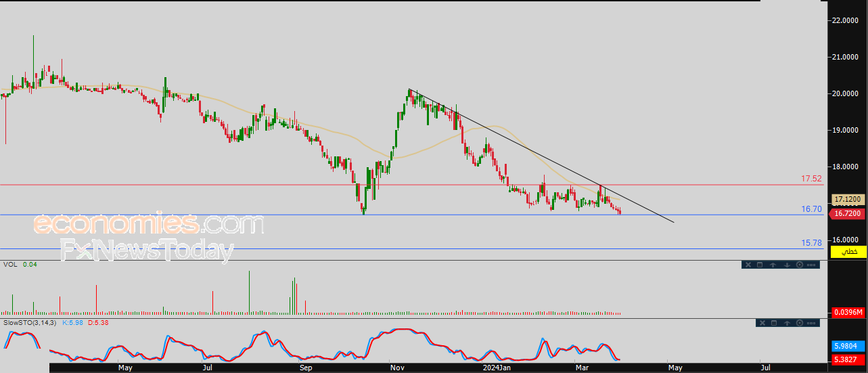Click the red 0.0396M volume tag
868x373 pixels.
(x=848, y=312)
